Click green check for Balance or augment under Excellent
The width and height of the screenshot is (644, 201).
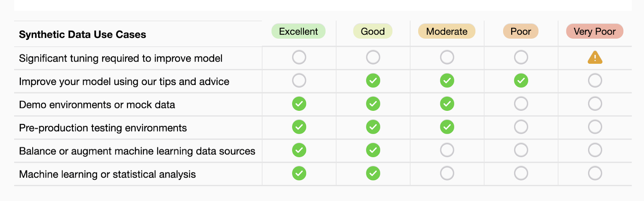click(299, 150)
